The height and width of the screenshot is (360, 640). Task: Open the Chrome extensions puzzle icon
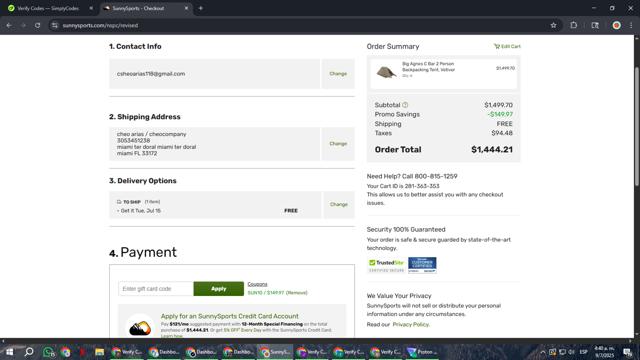pos(573,25)
